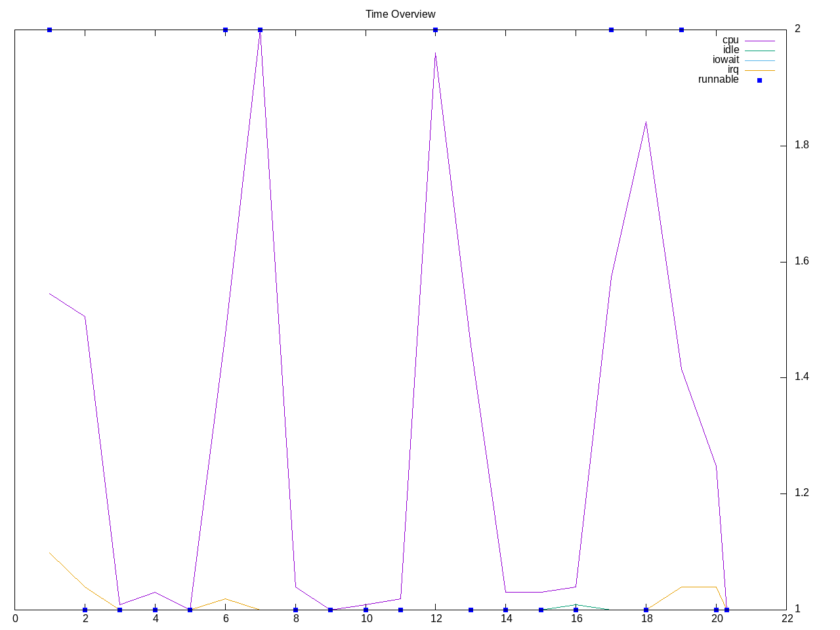Click the x-axis tick label 10
Screen dimensions: 840x630
(366, 618)
